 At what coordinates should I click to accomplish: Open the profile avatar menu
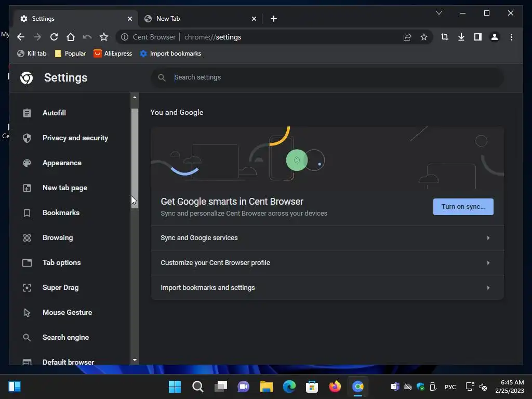click(x=495, y=37)
